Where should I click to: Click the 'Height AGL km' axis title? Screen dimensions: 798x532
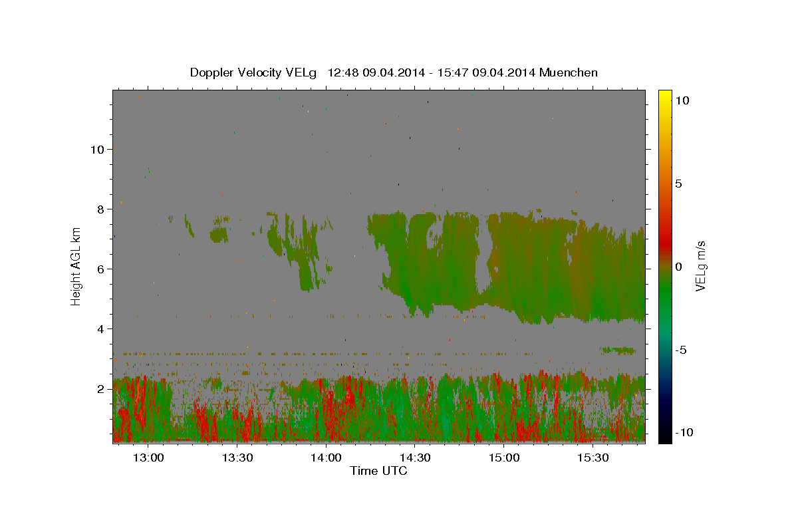pyautogui.click(x=76, y=266)
